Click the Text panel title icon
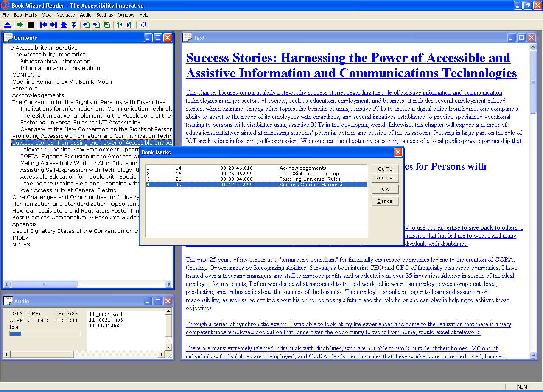 187,38
